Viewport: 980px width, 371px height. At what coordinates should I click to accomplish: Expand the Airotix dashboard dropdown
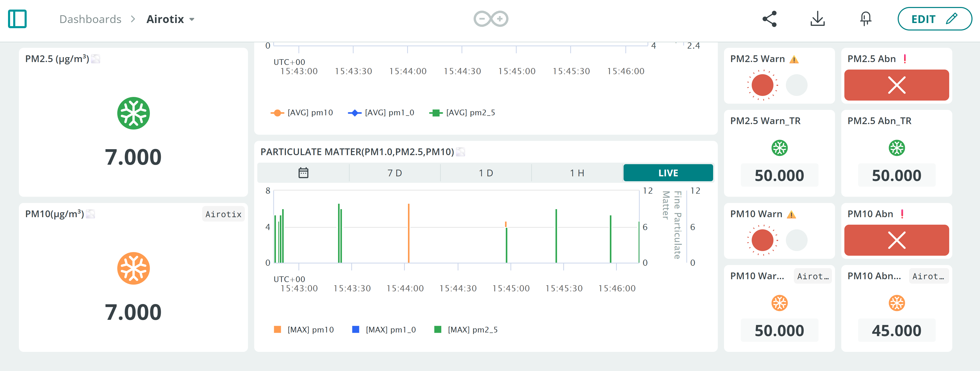pos(192,19)
